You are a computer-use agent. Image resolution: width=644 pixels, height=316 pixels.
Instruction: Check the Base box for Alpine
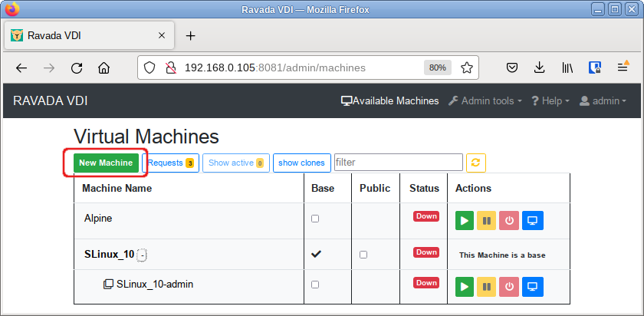tap(315, 219)
